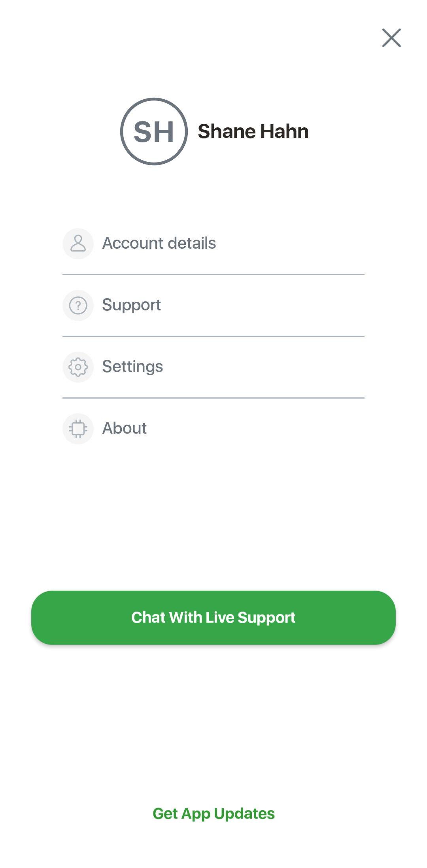Tap the 'Account details' text label

coord(159,243)
